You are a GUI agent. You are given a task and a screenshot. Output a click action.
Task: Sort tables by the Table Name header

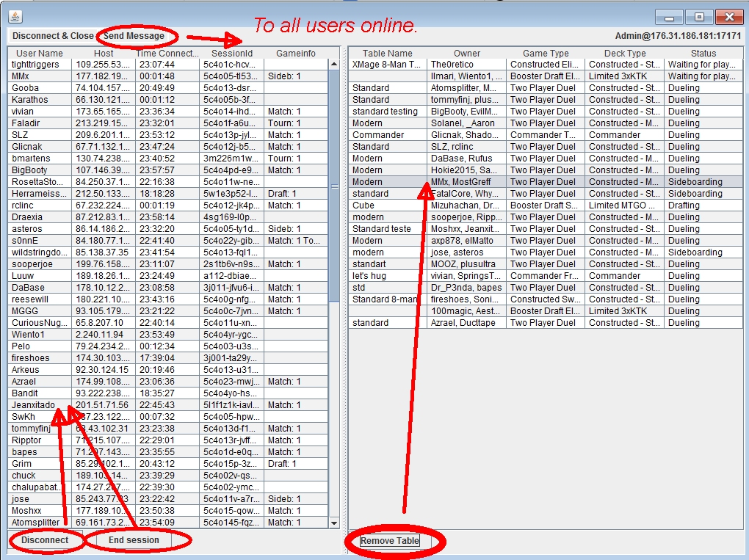point(387,54)
